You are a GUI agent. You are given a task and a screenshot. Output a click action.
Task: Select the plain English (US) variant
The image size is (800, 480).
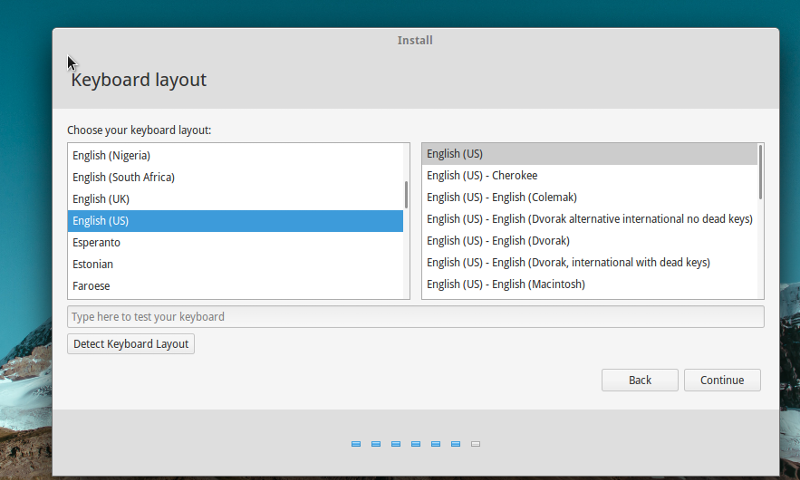589,154
